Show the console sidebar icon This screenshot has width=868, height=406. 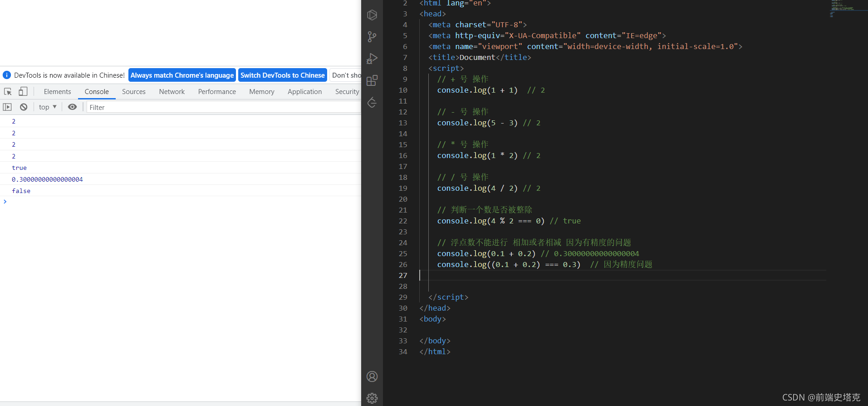coord(7,107)
